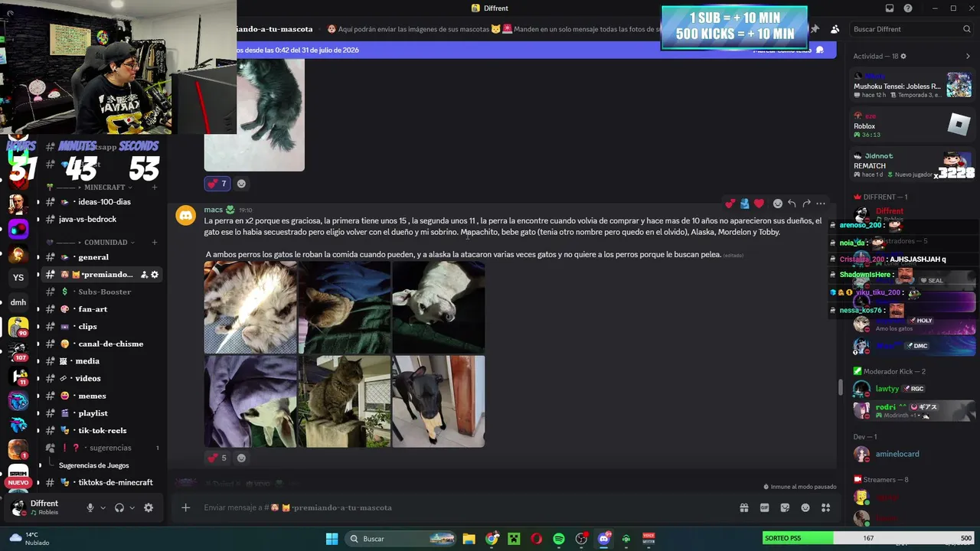Open the dmh server in server list
The image size is (980, 551).
[x=18, y=302]
